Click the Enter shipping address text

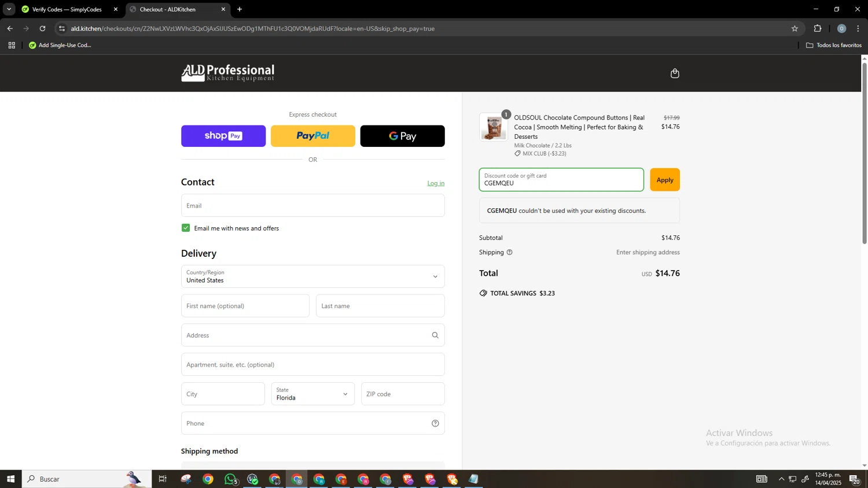pyautogui.click(x=648, y=252)
